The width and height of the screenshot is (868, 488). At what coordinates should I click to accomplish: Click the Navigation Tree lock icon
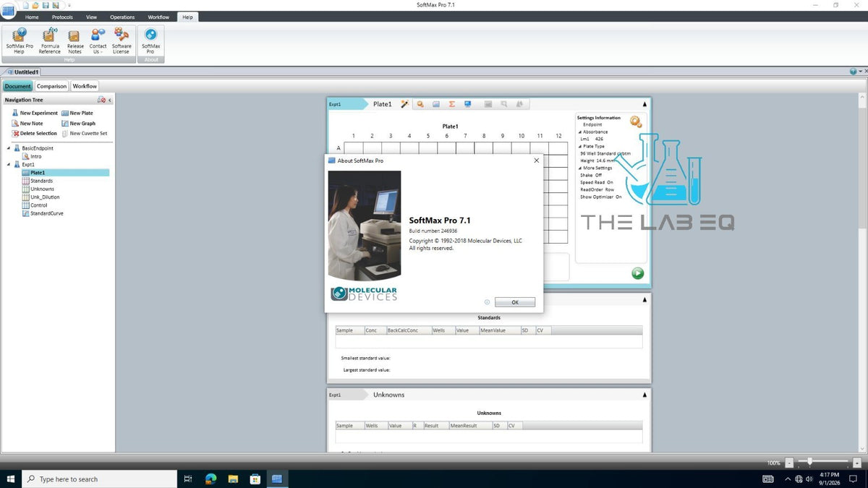click(x=102, y=100)
